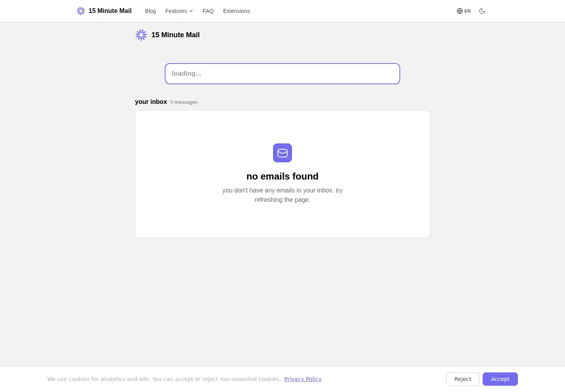Open the Extensions page
Image resolution: width=565 pixels, height=392 pixels.
point(236,11)
